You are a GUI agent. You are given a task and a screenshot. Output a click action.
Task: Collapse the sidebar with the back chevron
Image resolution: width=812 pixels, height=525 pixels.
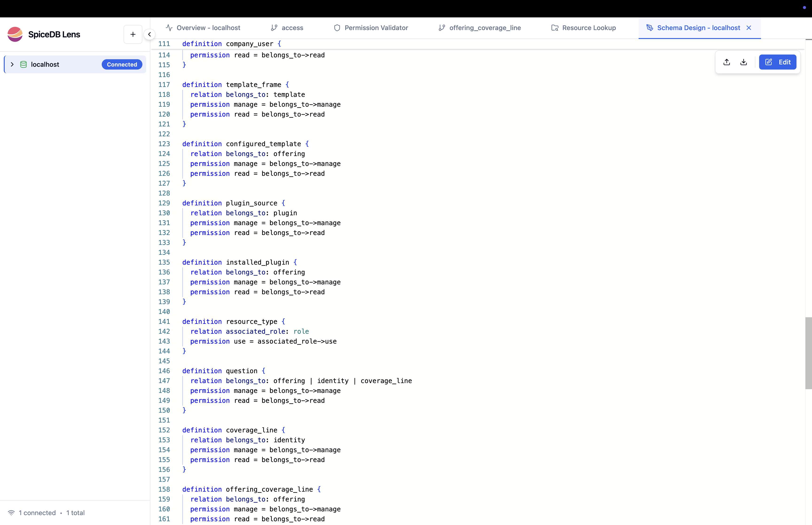[150, 34]
